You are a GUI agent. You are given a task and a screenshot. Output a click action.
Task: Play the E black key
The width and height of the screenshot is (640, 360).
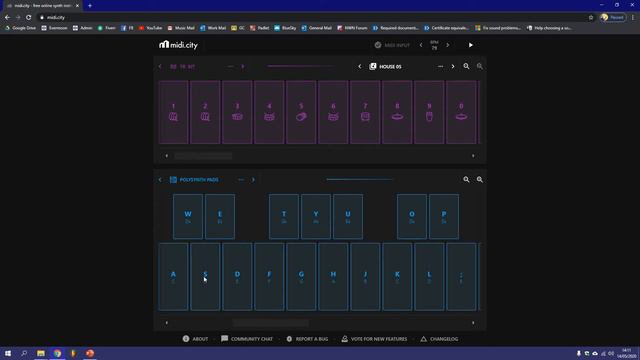click(x=220, y=217)
